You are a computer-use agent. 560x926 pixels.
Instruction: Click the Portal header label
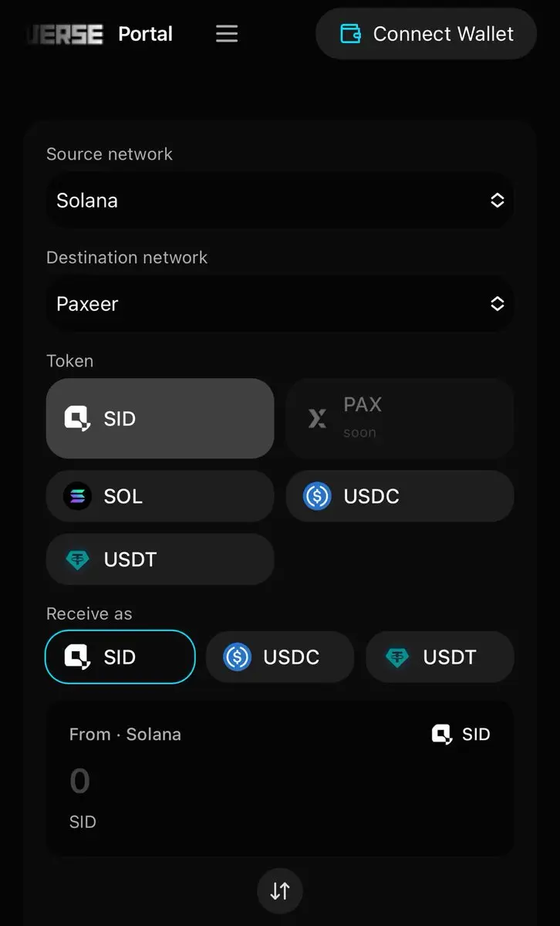click(x=146, y=34)
